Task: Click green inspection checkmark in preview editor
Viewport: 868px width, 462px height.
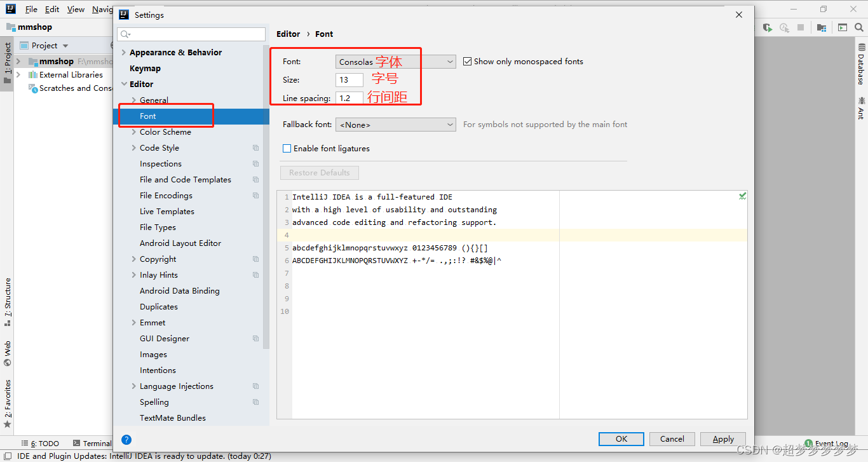Action: pos(742,196)
